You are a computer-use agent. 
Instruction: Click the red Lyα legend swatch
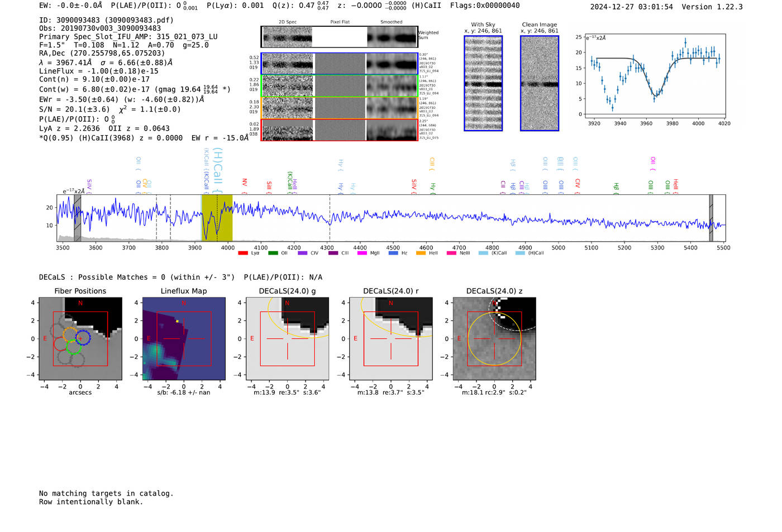(x=242, y=253)
